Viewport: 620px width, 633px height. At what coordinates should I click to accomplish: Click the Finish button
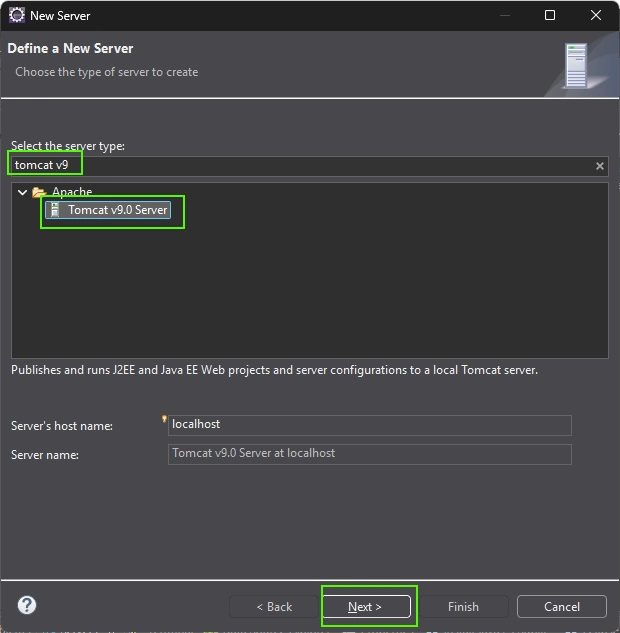point(463,606)
